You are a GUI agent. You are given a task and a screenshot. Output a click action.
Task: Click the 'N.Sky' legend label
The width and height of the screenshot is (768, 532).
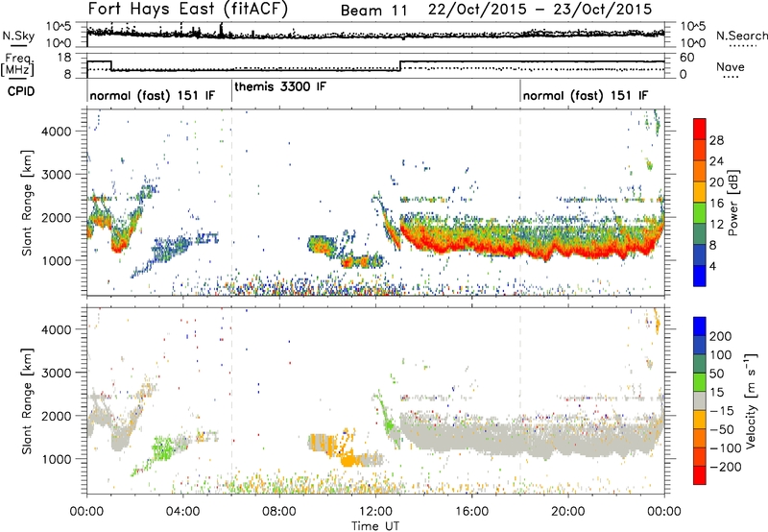(x=18, y=36)
